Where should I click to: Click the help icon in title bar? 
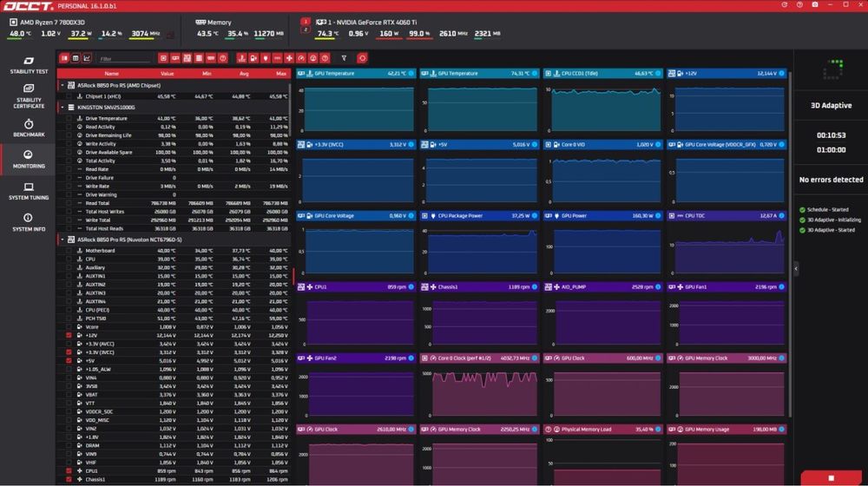point(799,4)
